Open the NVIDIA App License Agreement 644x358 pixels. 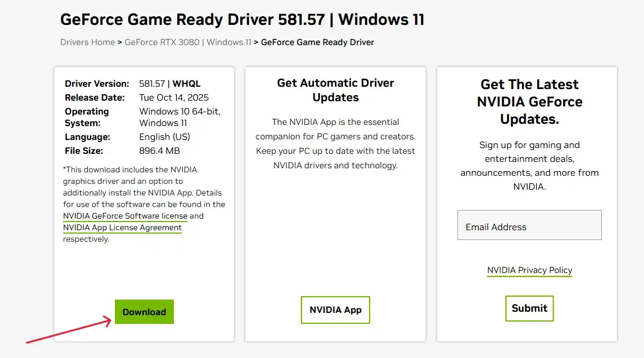click(122, 227)
